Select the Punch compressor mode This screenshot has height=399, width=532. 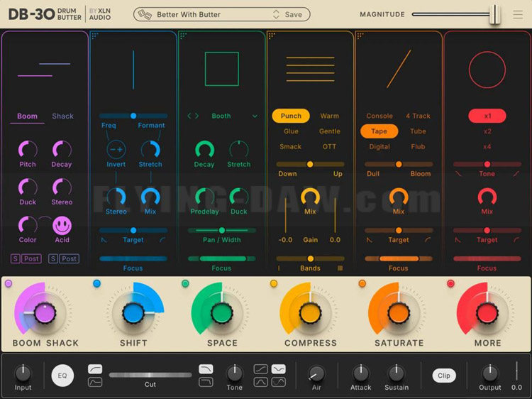tap(291, 116)
